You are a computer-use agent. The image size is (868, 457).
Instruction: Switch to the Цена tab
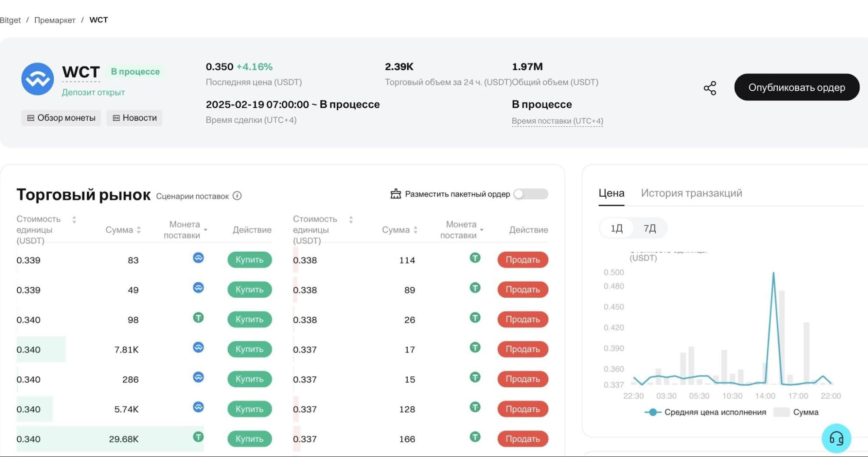(611, 193)
